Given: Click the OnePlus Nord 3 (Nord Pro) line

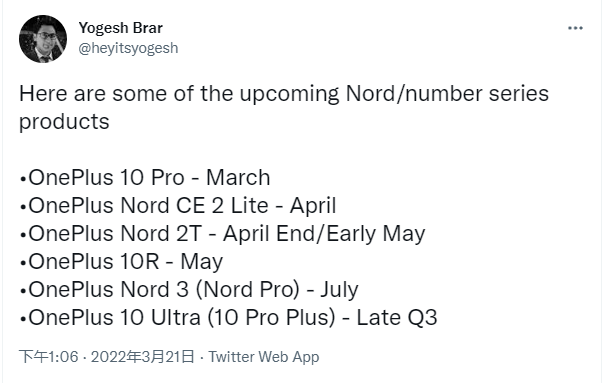Looking at the screenshot, I should 189,290.
